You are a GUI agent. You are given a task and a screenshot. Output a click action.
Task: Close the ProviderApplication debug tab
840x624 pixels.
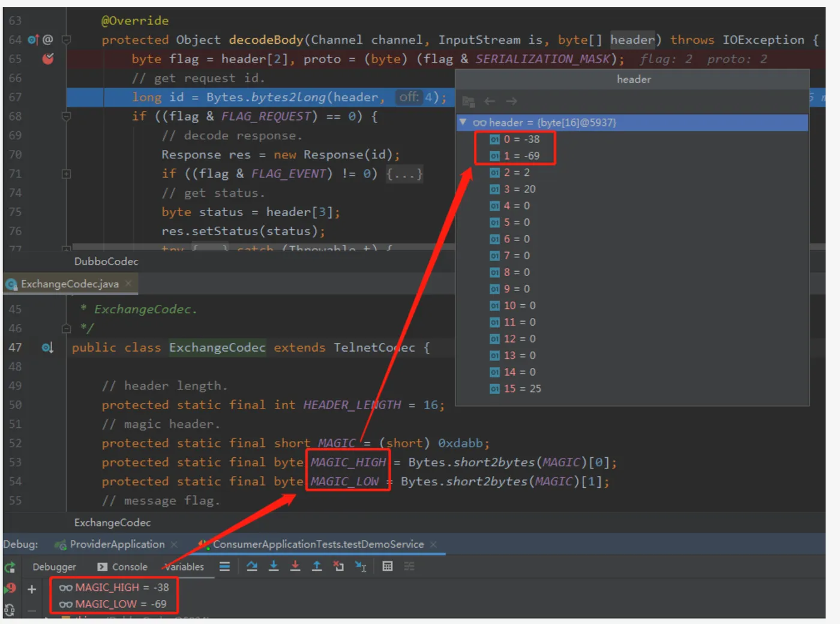coord(174,544)
